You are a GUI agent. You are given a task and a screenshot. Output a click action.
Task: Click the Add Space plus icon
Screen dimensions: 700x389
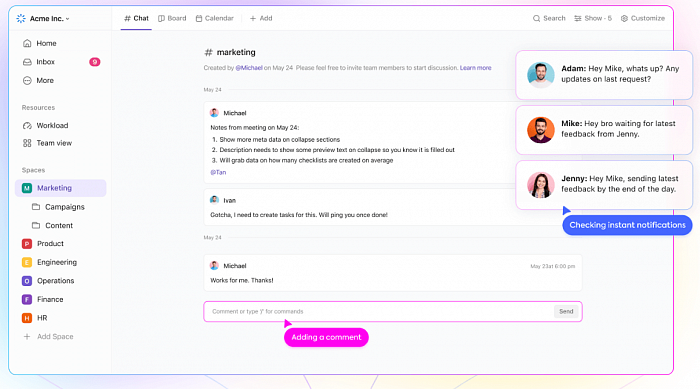pos(27,337)
